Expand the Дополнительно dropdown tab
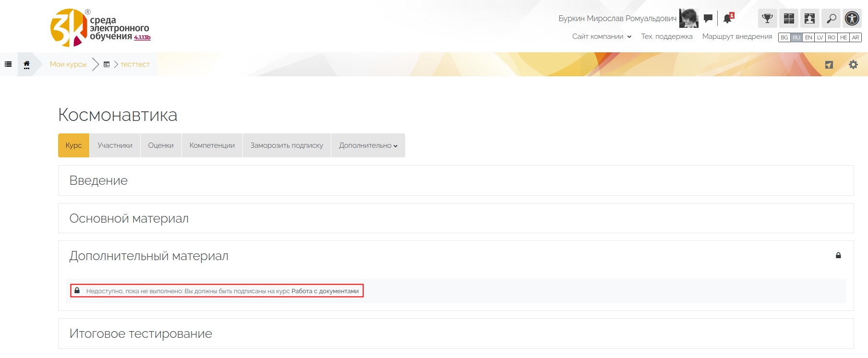868x358 pixels. (368, 145)
